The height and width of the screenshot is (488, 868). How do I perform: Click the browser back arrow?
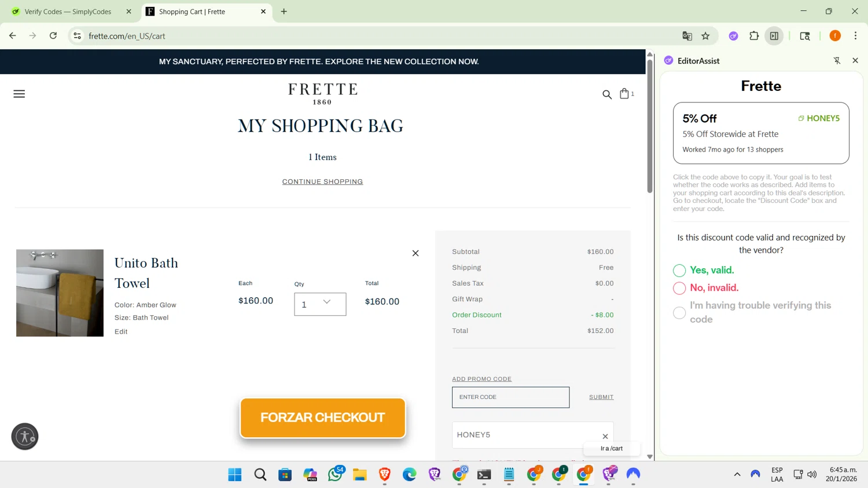click(13, 36)
